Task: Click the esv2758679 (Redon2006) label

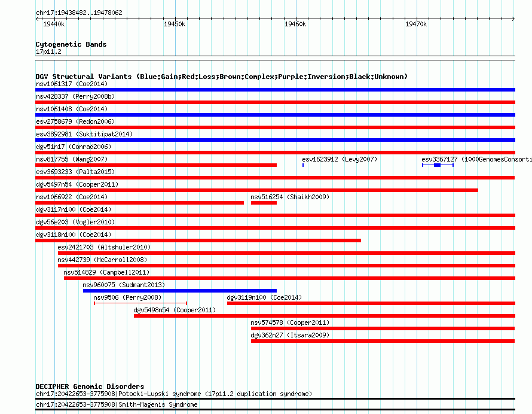Action: (x=75, y=121)
